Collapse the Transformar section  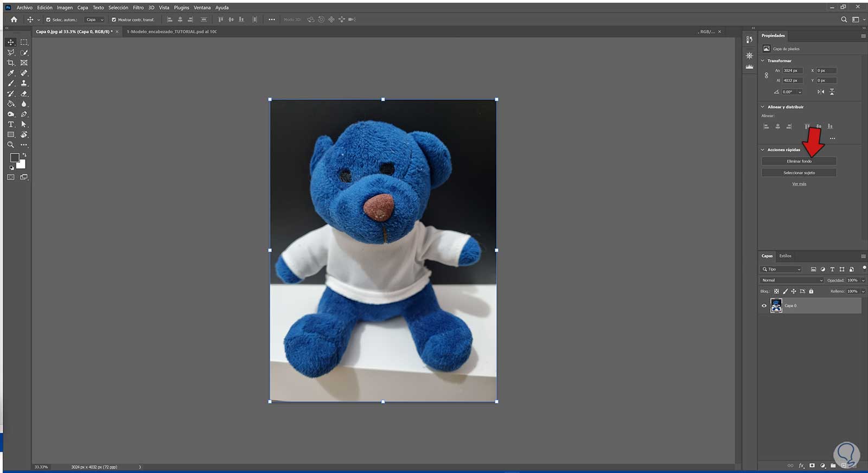click(x=762, y=61)
